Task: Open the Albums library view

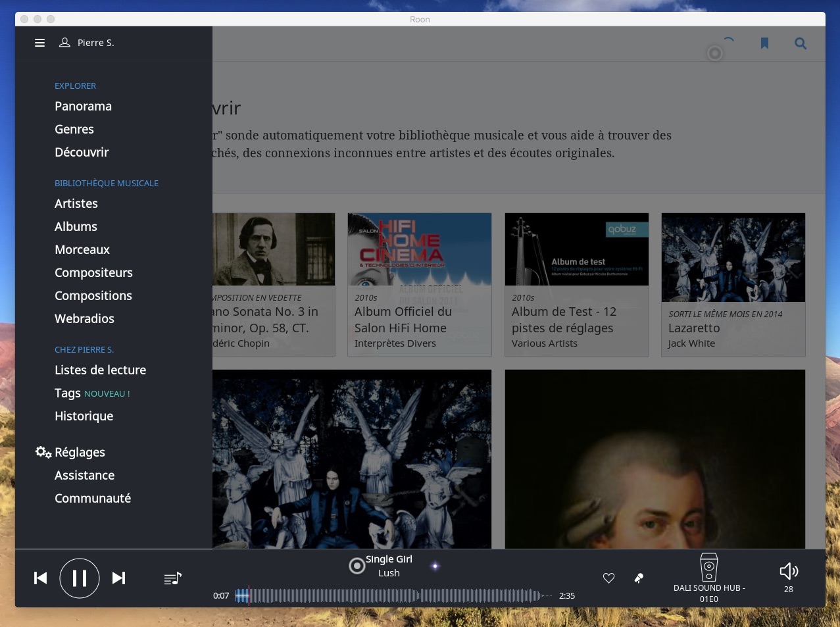Action: coord(76,227)
